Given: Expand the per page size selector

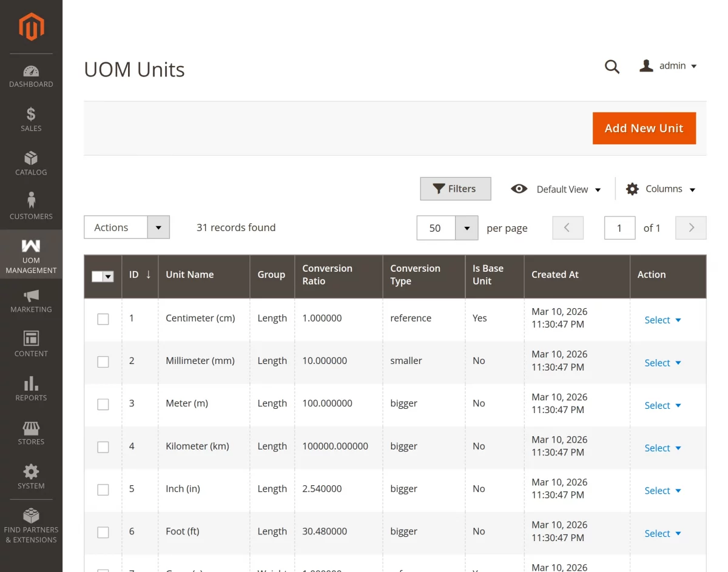Looking at the screenshot, I should (466, 227).
